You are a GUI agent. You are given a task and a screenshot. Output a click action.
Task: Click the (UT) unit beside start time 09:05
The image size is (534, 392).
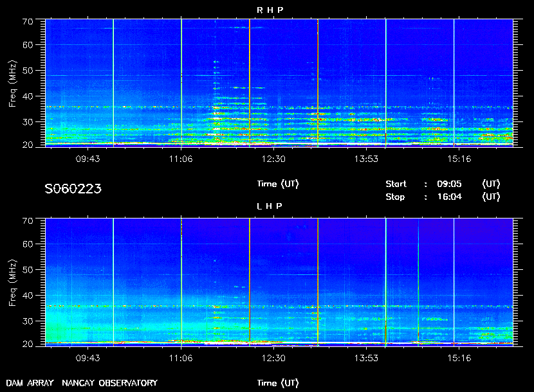pyautogui.click(x=491, y=184)
